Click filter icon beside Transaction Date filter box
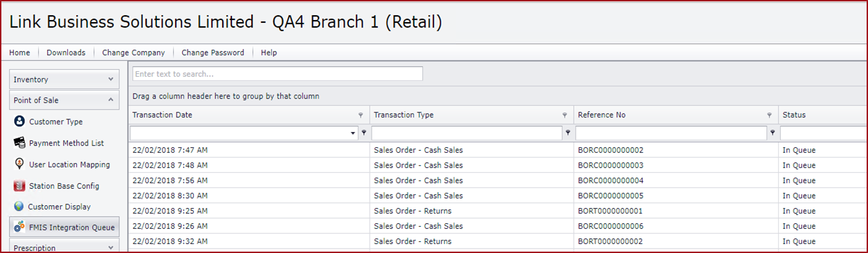The height and width of the screenshot is (253, 868). [x=364, y=133]
